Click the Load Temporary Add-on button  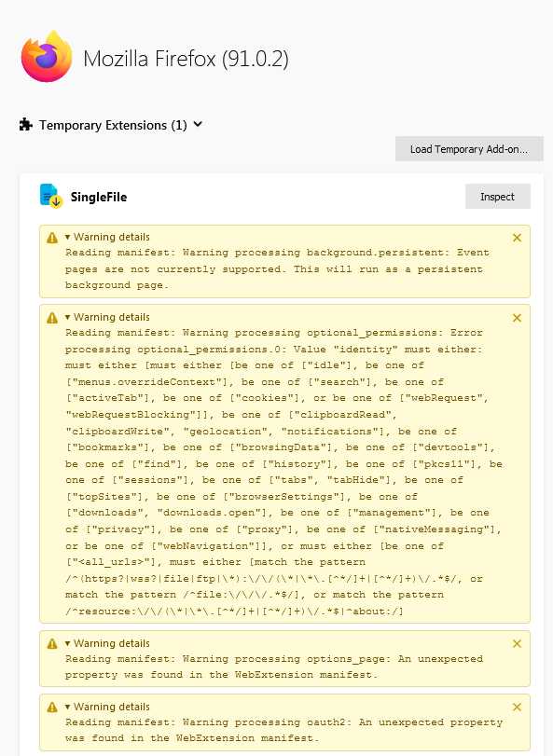pyautogui.click(x=469, y=149)
